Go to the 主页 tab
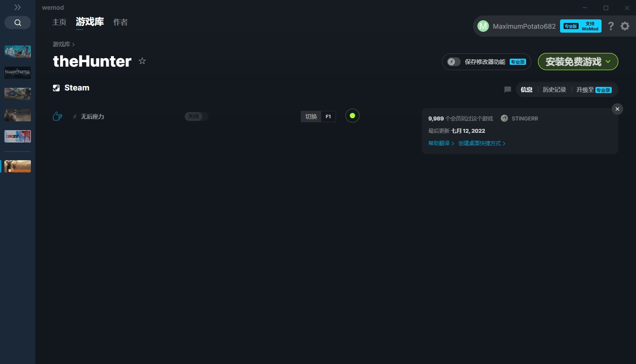Image resolution: width=636 pixels, height=364 pixels. (59, 22)
